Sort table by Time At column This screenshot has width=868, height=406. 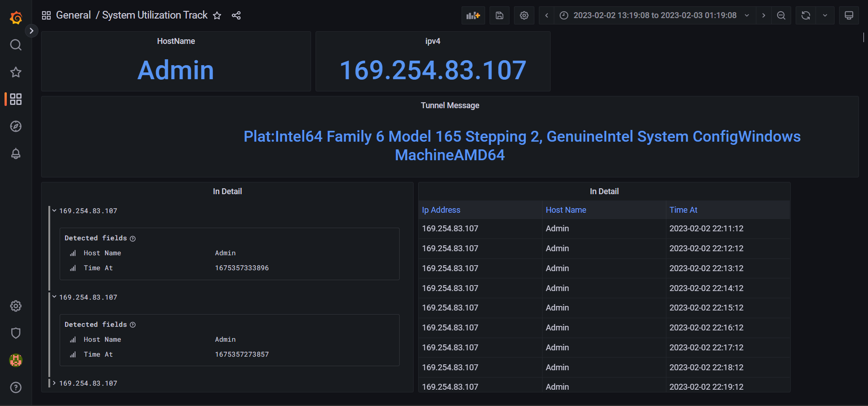tap(683, 210)
